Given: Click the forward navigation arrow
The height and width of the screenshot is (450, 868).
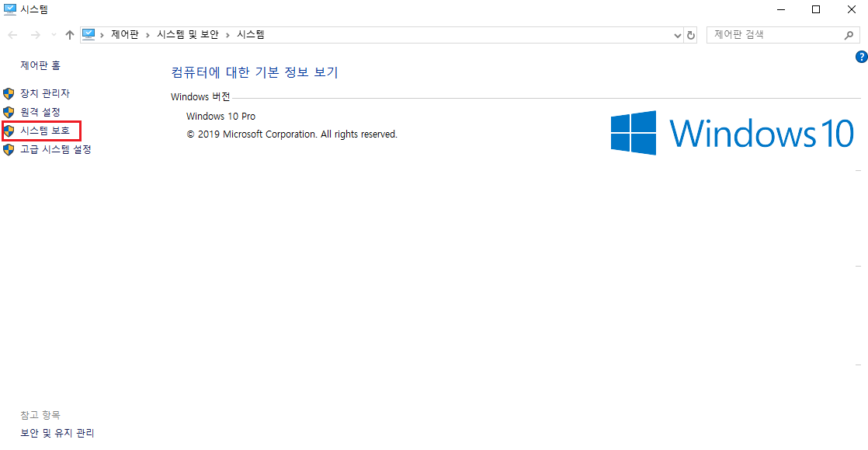Looking at the screenshot, I should click(x=35, y=35).
